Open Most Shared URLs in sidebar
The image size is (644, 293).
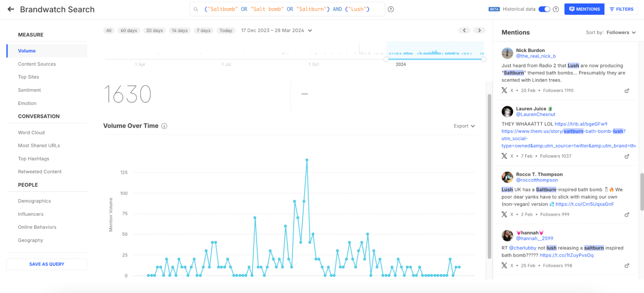(39, 146)
